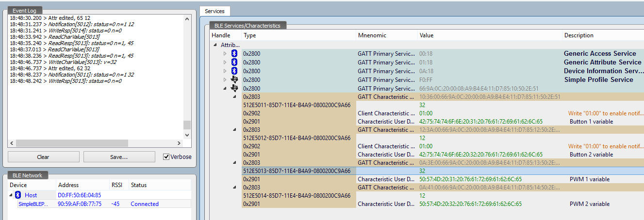Screen dimensions: 644x220
Task: Click Bluetooth icon of Device Information Service row
Action: tap(234, 71)
